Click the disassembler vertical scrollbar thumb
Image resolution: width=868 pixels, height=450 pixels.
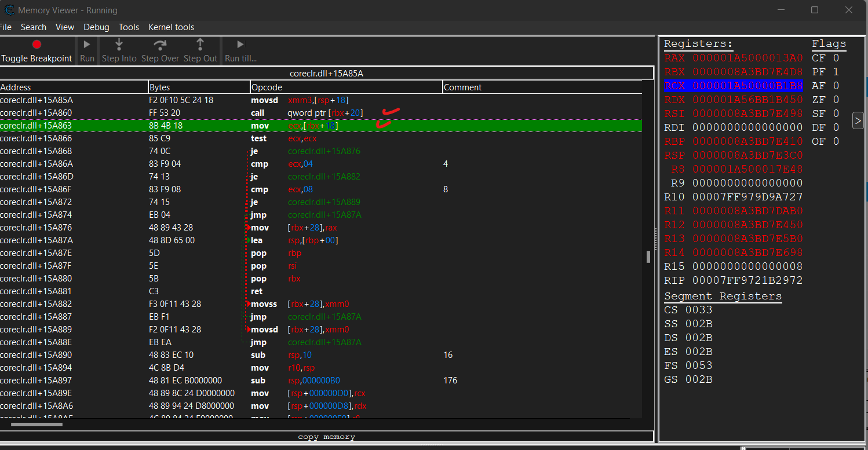648,257
